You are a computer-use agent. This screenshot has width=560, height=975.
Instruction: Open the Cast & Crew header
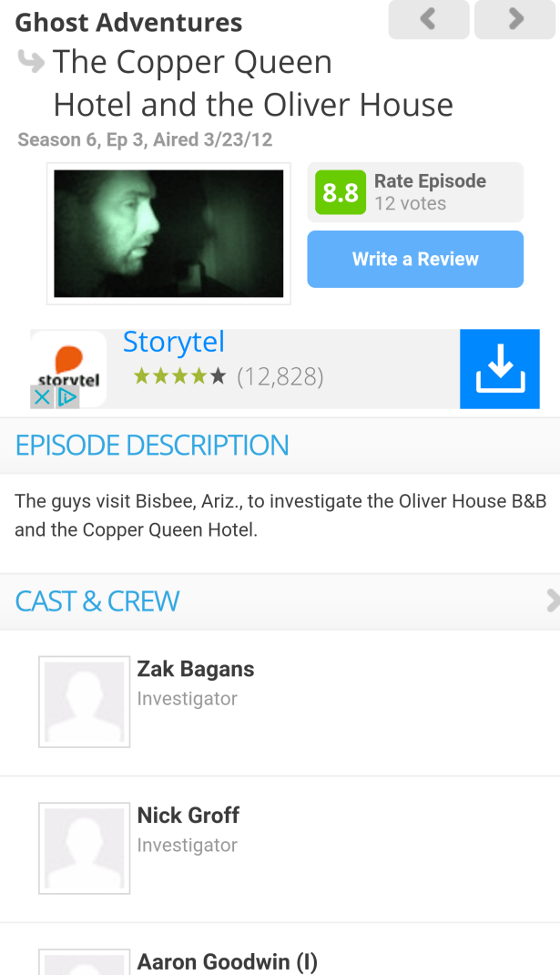(280, 601)
